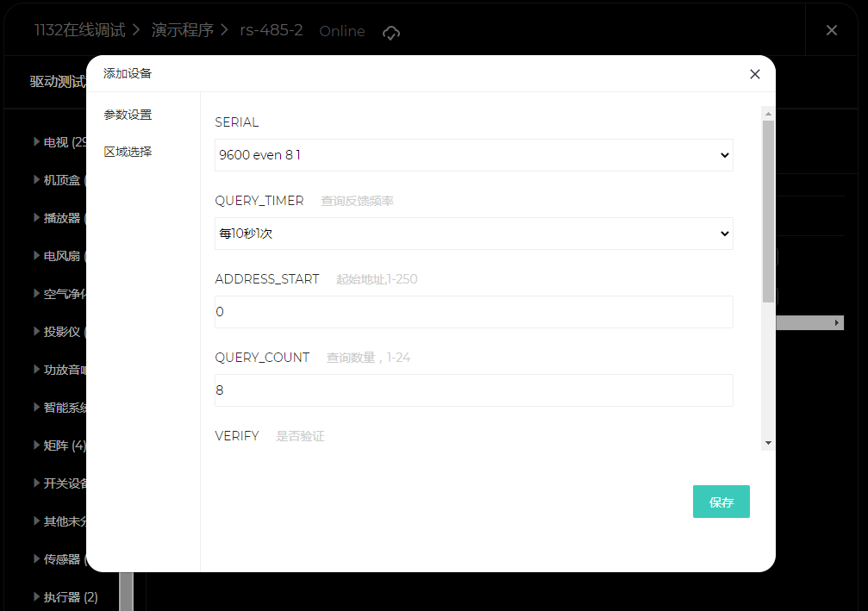Screen dimensions: 868x611
Task: Expand the 机顶盒 category
Action: point(59,180)
